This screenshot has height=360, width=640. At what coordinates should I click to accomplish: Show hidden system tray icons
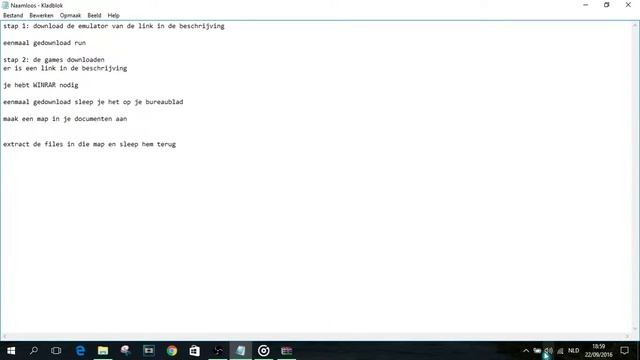(x=526, y=351)
